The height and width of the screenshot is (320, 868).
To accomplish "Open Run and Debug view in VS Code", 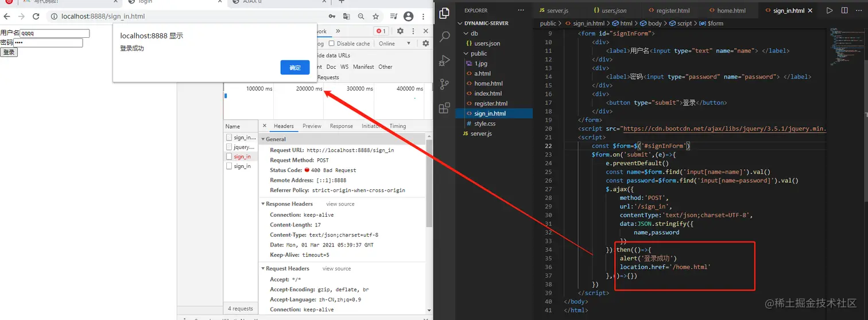I will click(444, 61).
